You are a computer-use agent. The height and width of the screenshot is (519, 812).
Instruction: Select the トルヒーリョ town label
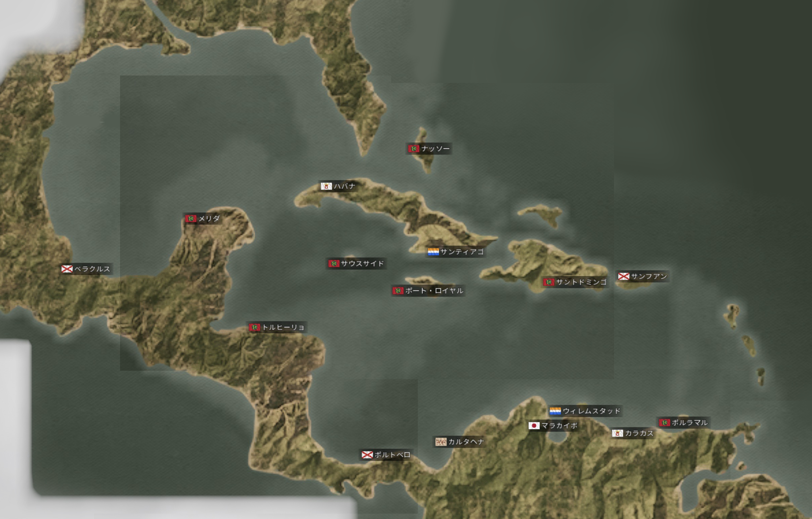[x=283, y=327]
